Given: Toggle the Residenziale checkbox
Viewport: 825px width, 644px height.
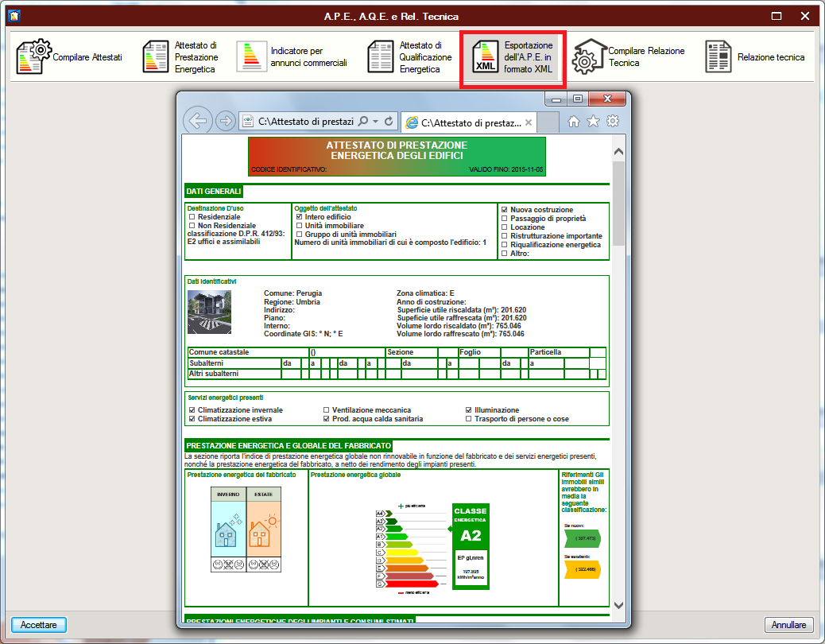Looking at the screenshot, I should pos(192,217).
